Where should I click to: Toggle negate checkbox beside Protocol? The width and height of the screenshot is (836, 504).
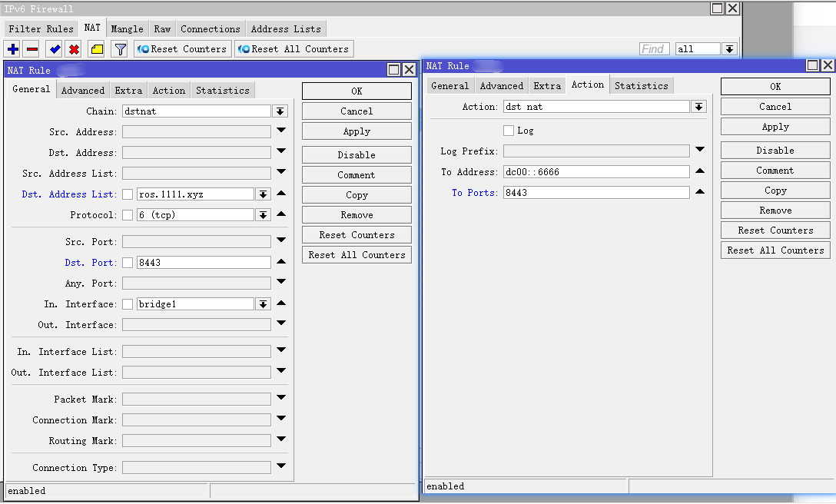tap(128, 215)
